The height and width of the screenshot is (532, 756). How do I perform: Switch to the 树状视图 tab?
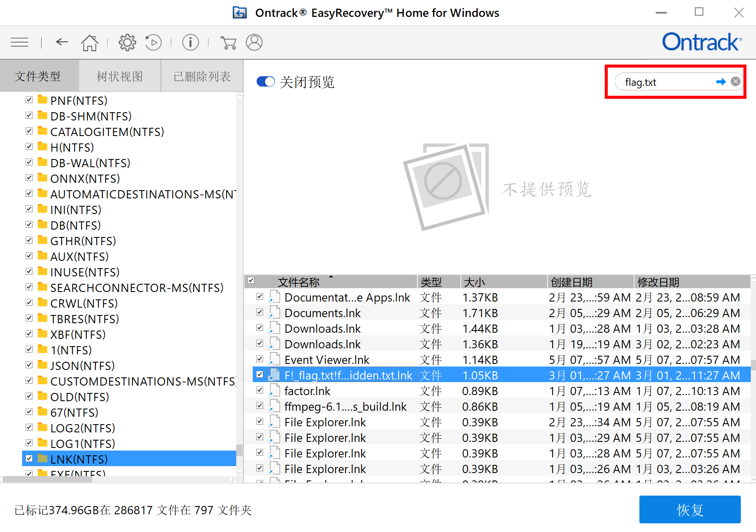point(120,76)
